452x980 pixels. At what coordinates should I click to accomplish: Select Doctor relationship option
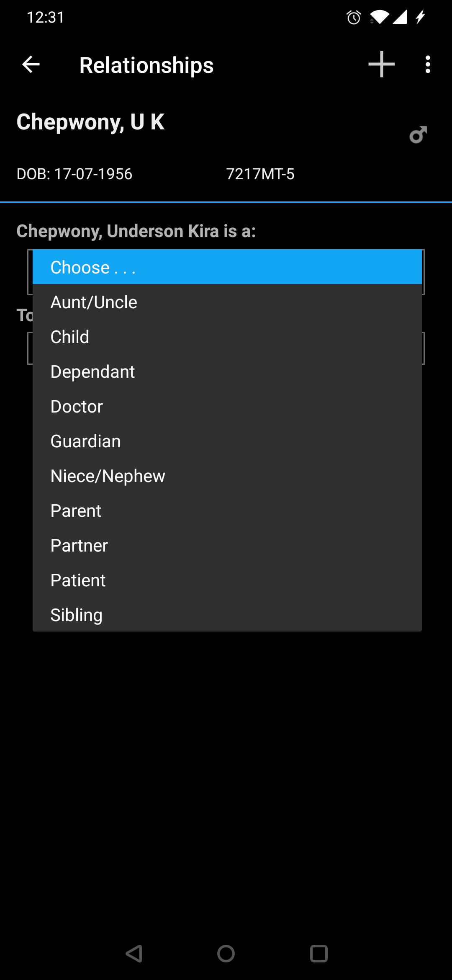[x=227, y=406]
